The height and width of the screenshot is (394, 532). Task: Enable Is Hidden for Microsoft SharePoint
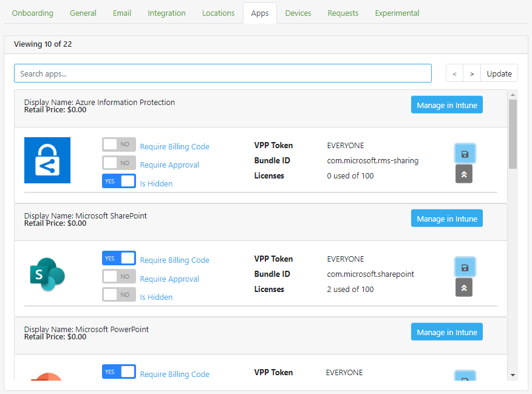[119, 294]
